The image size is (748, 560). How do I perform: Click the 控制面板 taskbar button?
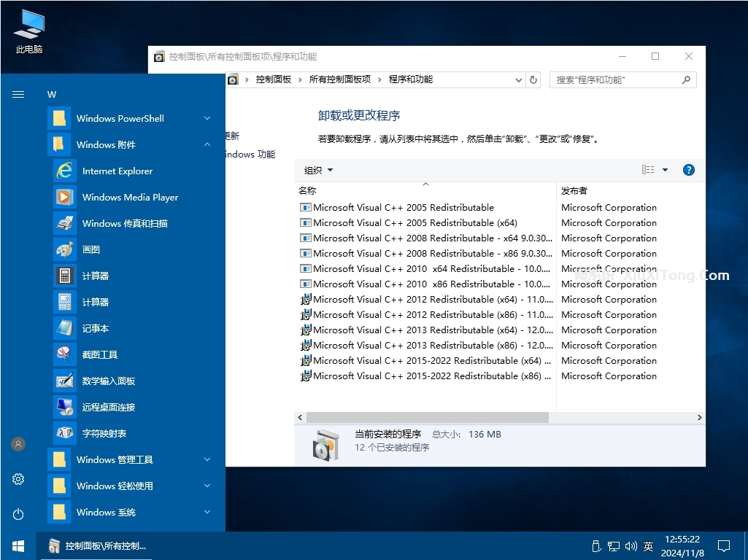tap(99, 546)
